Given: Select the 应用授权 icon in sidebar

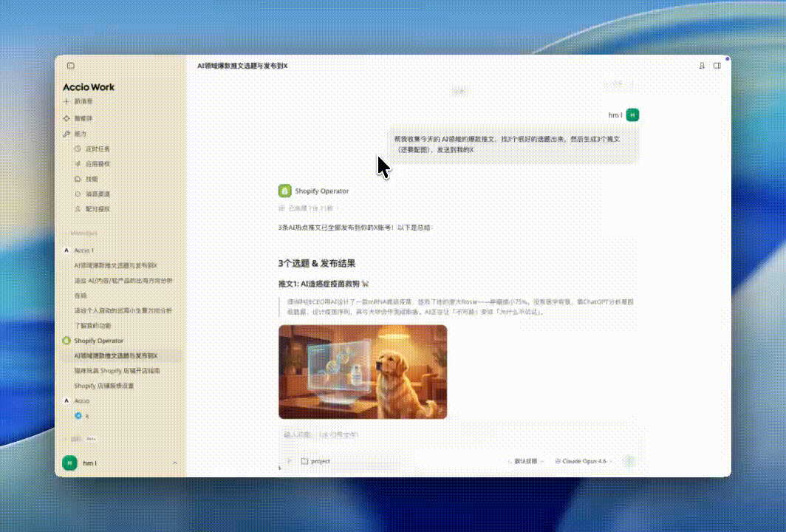Looking at the screenshot, I should tap(78, 164).
